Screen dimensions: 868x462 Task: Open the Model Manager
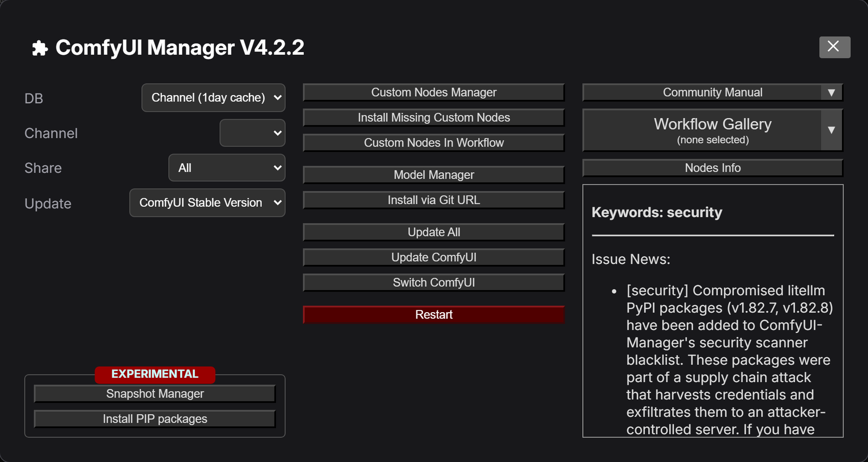tap(433, 175)
